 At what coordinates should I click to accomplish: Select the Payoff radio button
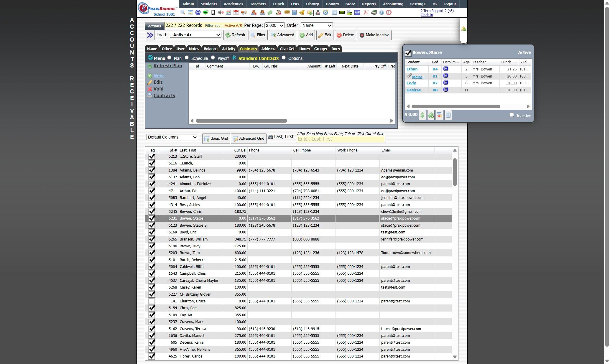(x=213, y=58)
